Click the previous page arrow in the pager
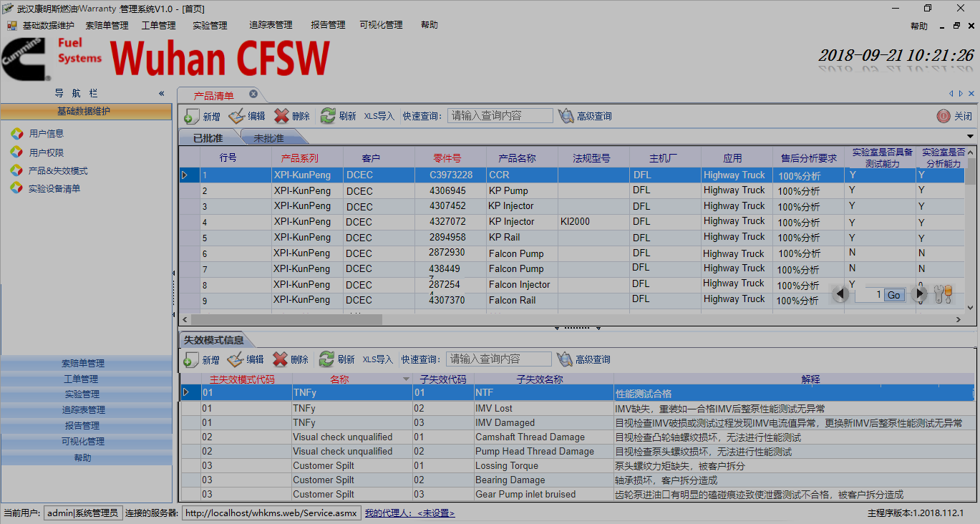Viewport: 980px width, 524px height. tap(842, 294)
